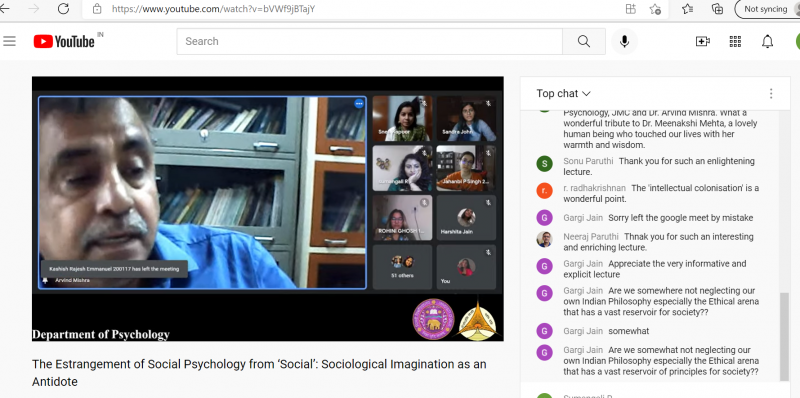Click the 'intellectual colonisation' chat message
This screenshot has height=398, width=800.
coord(661,193)
